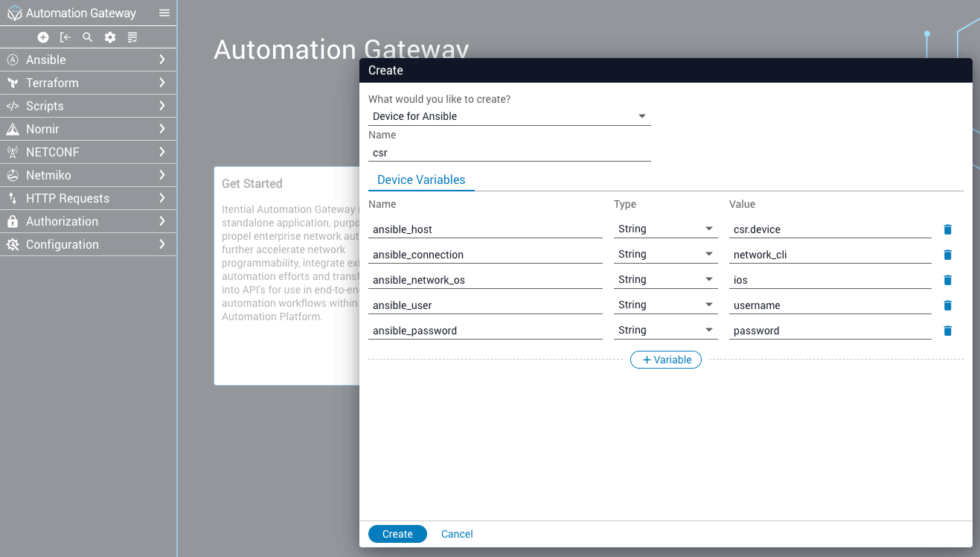Remove the ansible_network_os variable row
This screenshot has width=980, height=557.
coord(947,280)
